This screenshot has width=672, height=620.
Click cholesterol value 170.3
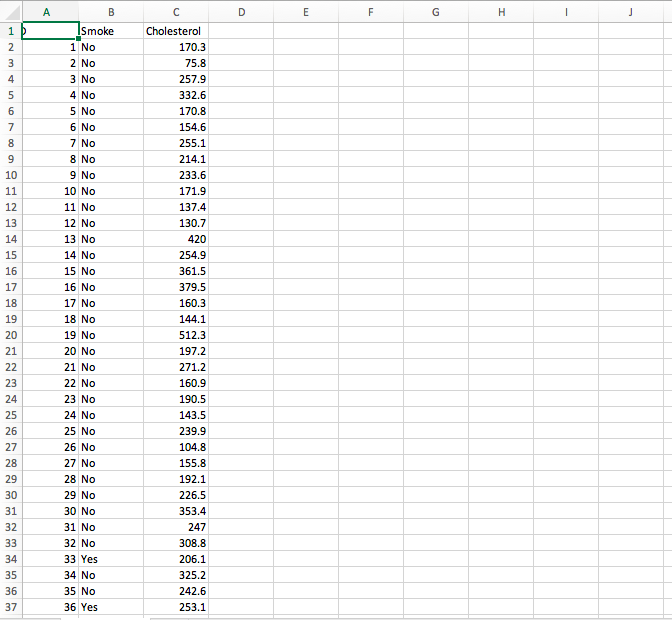click(176, 47)
